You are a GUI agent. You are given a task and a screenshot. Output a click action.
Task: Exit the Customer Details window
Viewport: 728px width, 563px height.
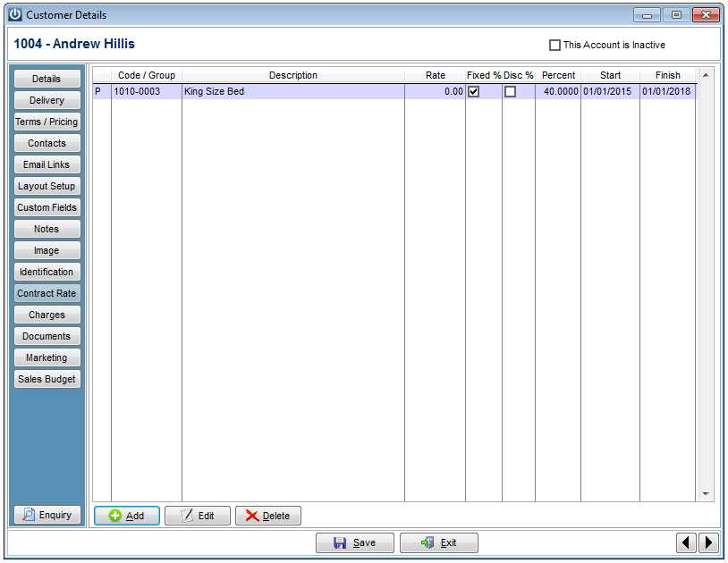coord(439,542)
